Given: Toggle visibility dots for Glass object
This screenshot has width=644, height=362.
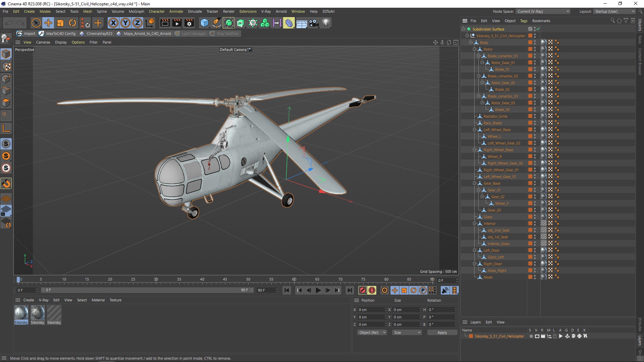Looking at the screenshot, I should pyautogui.click(x=535, y=217).
